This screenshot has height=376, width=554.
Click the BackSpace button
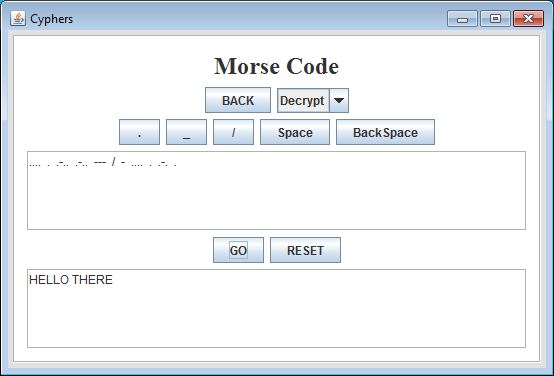point(385,132)
